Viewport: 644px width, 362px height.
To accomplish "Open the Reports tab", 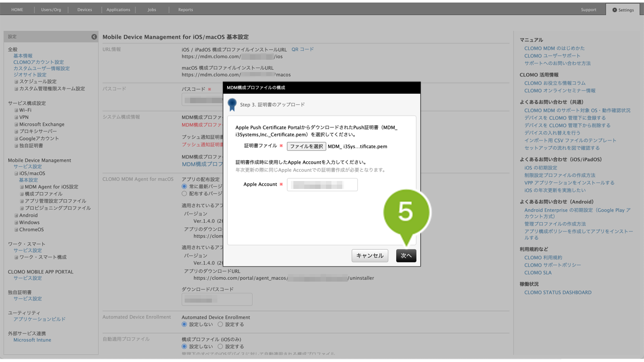I will point(185,10).
